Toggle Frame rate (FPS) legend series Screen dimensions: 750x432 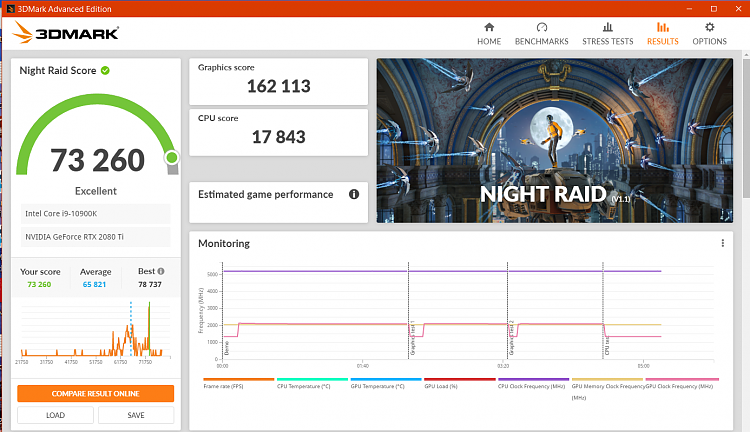coord(238,383)
